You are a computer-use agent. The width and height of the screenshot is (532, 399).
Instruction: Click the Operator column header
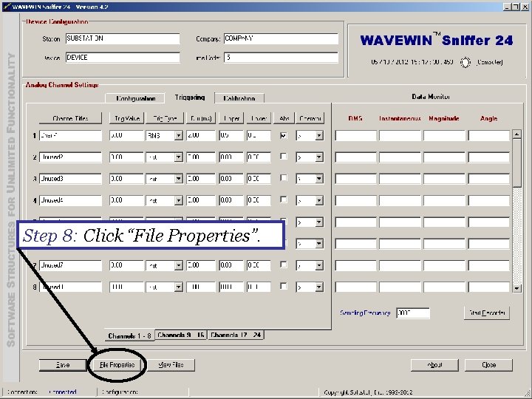click(x=310, y=118)
